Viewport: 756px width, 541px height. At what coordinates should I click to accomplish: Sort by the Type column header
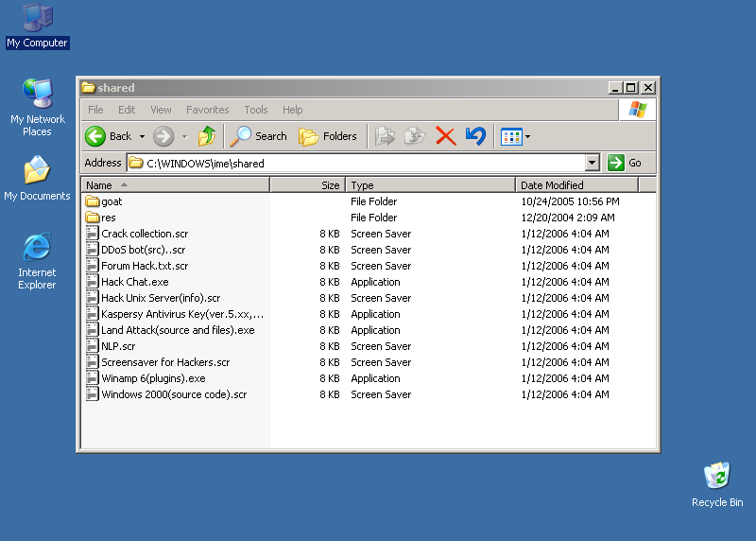[x=430, y=184]
